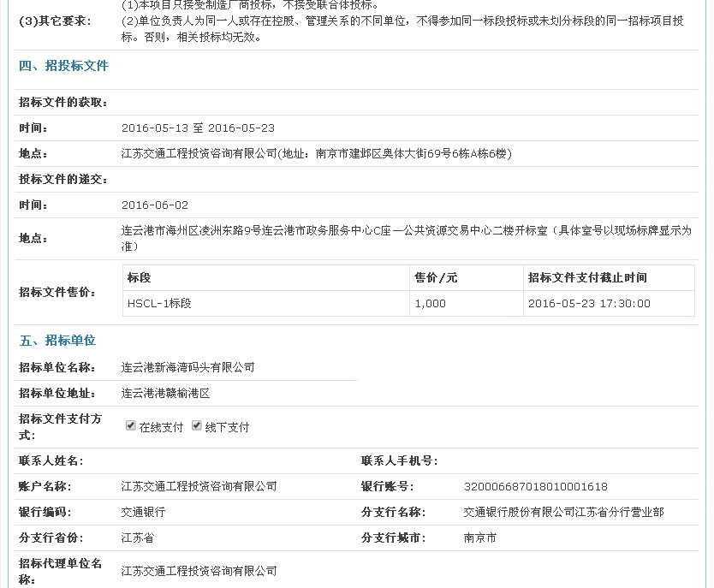Click the 招标代理单位名称 value at the bottom

pyautogui.click(x=199, y=571)
